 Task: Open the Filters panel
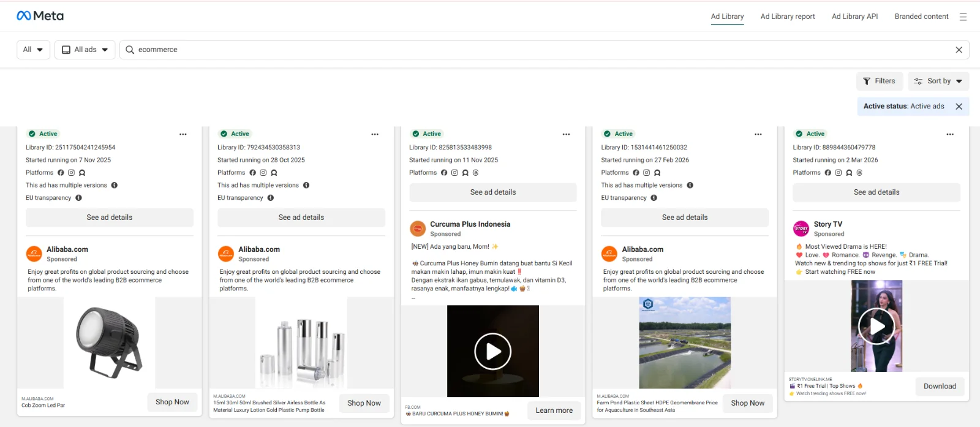(x=880, y=81)
